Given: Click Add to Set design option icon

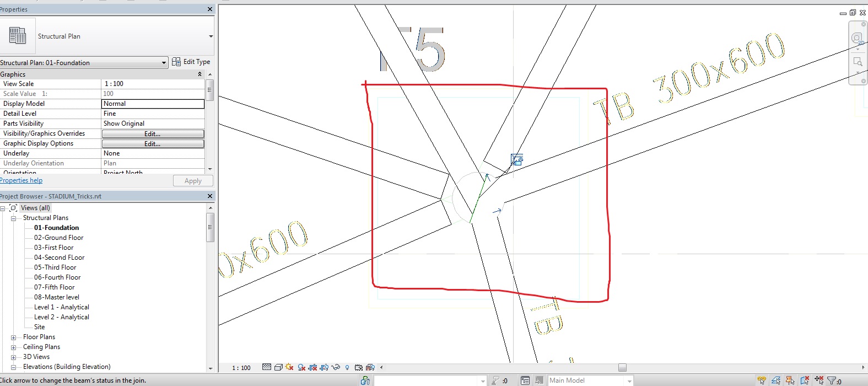Looking at the screenshot, I should (540, 380).
